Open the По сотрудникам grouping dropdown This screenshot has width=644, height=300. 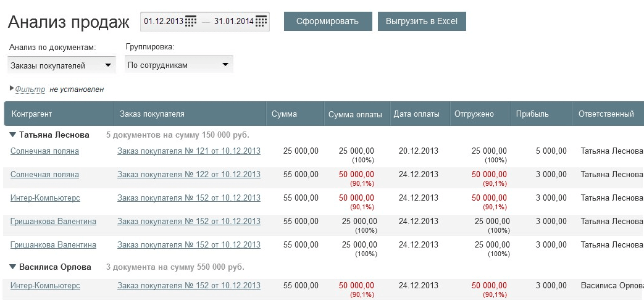pos(178,65)
